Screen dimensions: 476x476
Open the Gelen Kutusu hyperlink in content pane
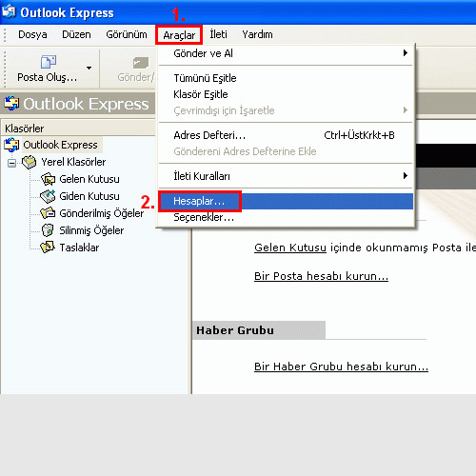(x=290, y=248)
